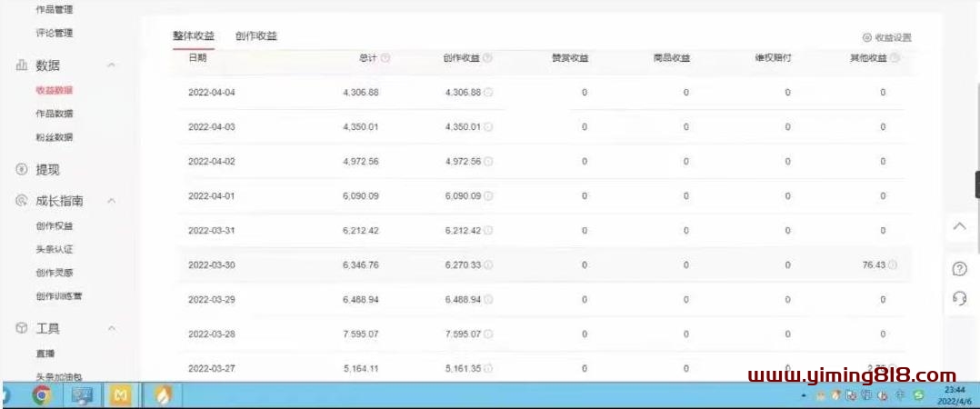Click the 2022-04-01 date cell
Viewport: 980px width, 409px height.
pos(212,196)
